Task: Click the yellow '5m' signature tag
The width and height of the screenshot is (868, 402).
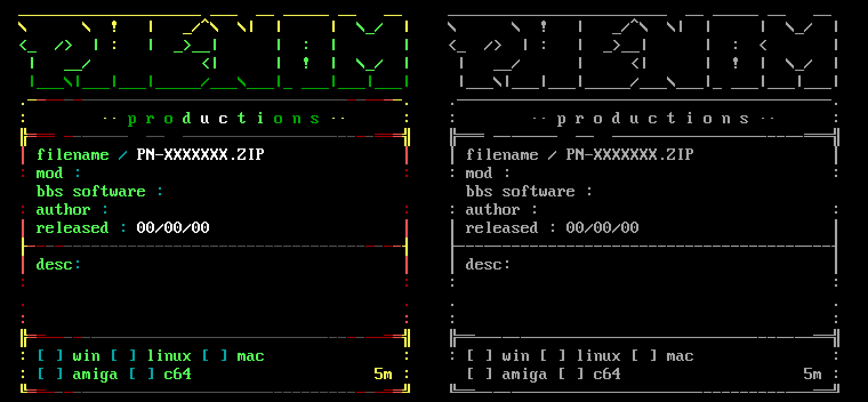Action: (x=383, y=375)
